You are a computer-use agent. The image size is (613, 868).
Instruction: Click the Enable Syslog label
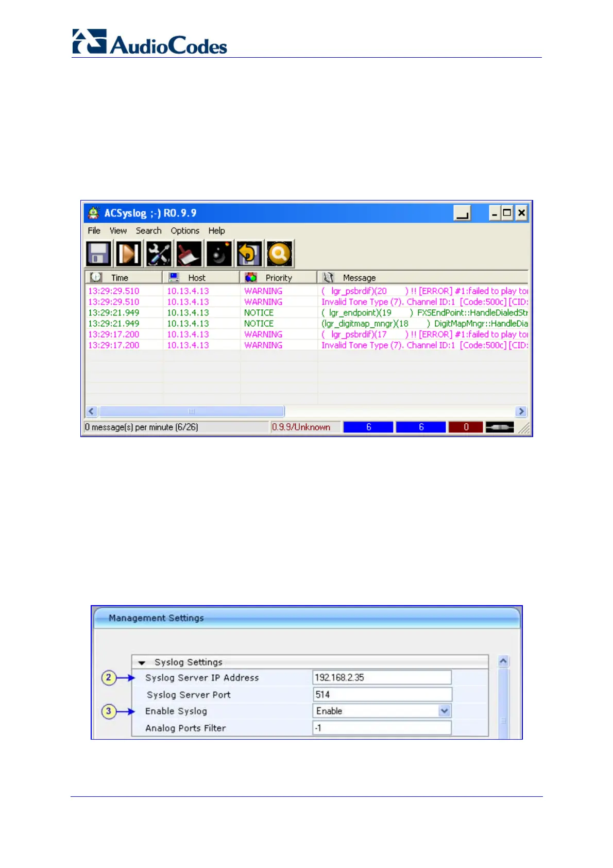pyautogui.click(x=176, y=711)
